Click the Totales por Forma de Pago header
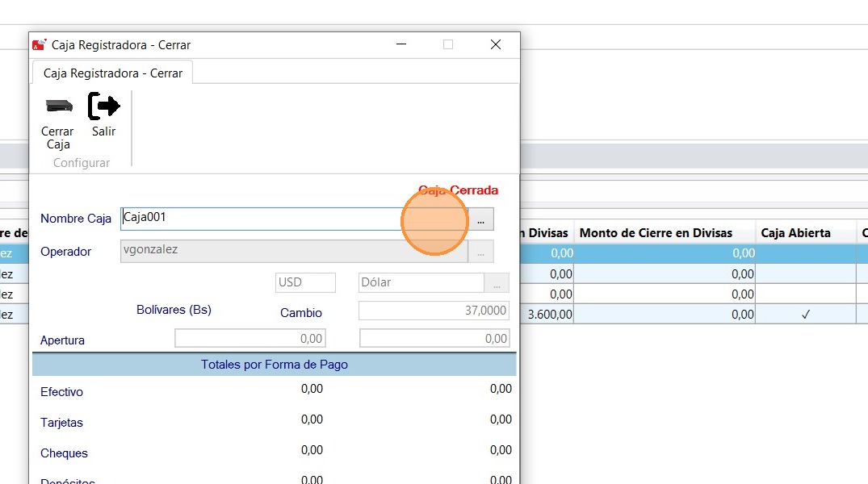The image size is (868, 484). 274,365
